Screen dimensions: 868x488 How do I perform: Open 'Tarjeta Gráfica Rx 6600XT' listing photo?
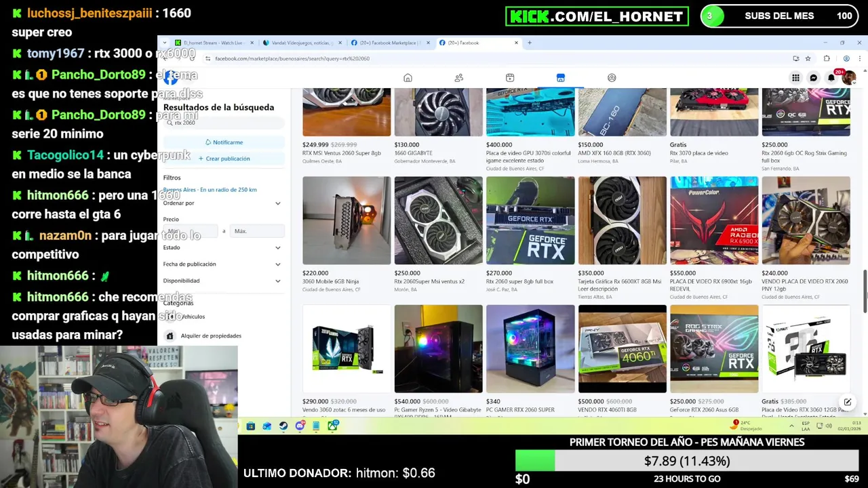pyautogui.click(x=623, y=220)
